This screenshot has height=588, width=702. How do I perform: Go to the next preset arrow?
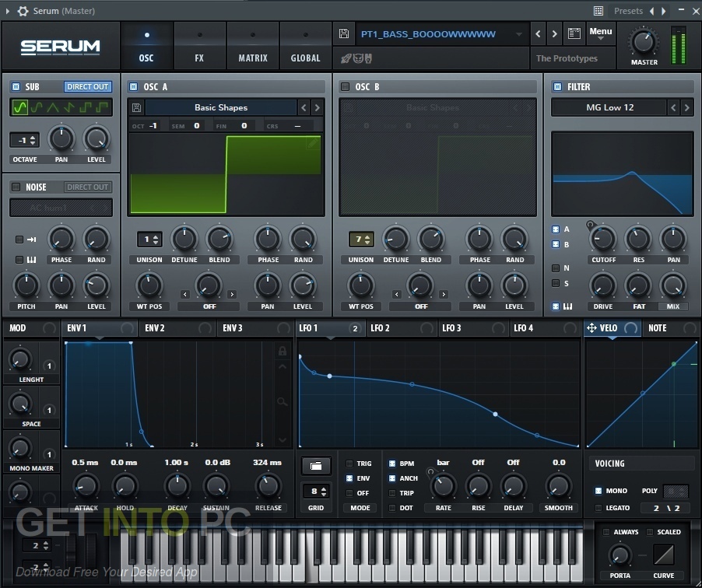(x=554, y=33)
